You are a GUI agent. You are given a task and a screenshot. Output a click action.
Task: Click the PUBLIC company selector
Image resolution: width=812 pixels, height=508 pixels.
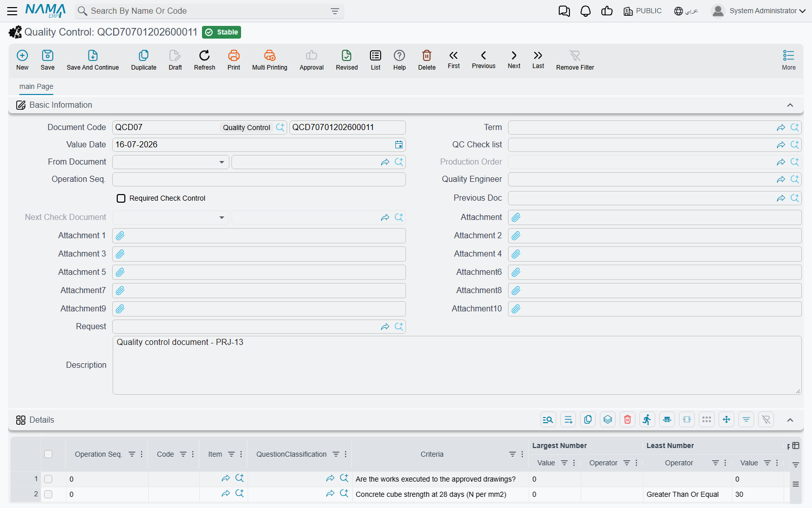click(642, 11)
